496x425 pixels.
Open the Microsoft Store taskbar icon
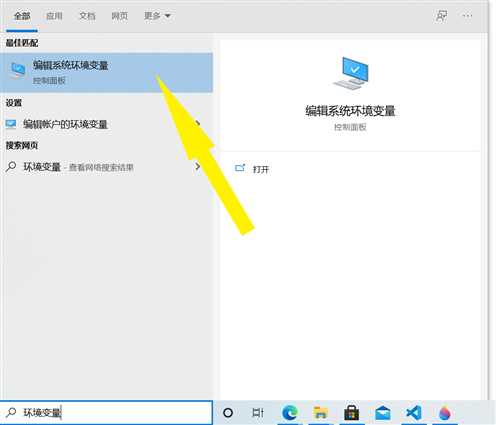tap(351, 413)
